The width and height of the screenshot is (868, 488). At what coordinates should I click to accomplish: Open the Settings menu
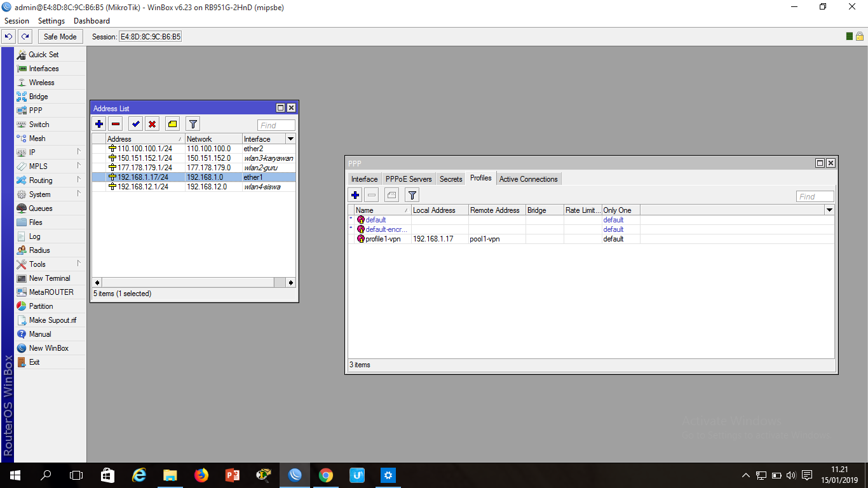coord(51,21)
